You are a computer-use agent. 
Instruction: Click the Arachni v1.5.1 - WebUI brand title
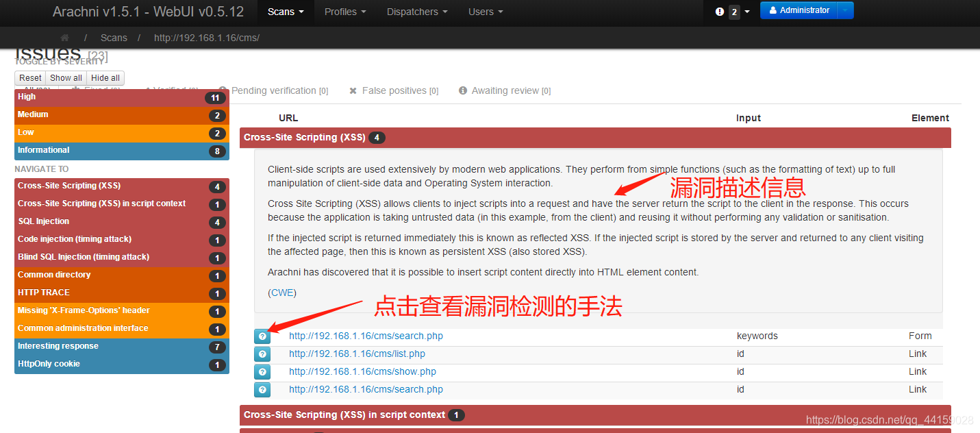coord(148,12)
